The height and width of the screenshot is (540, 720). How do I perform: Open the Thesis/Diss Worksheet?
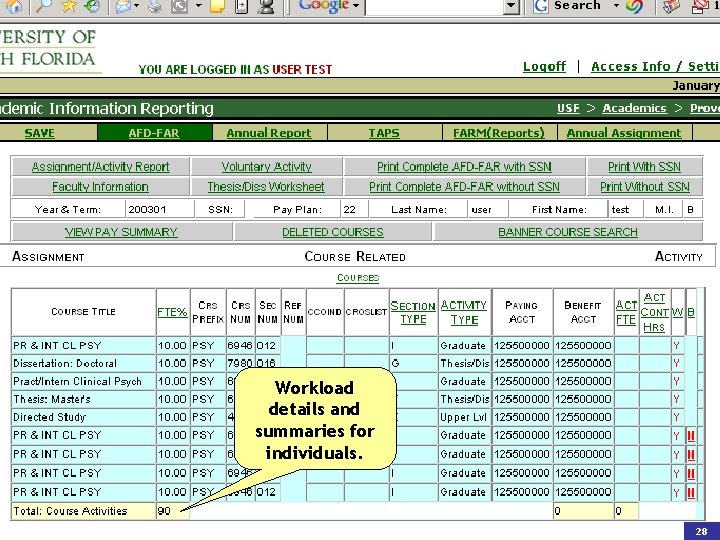[266, 187]
